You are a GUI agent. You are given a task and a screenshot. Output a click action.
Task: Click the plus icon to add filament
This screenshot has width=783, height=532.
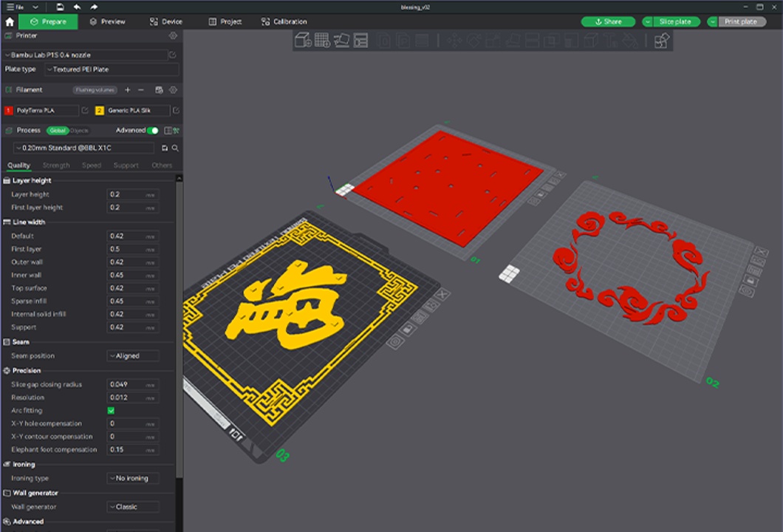click(x=127, y=90)
